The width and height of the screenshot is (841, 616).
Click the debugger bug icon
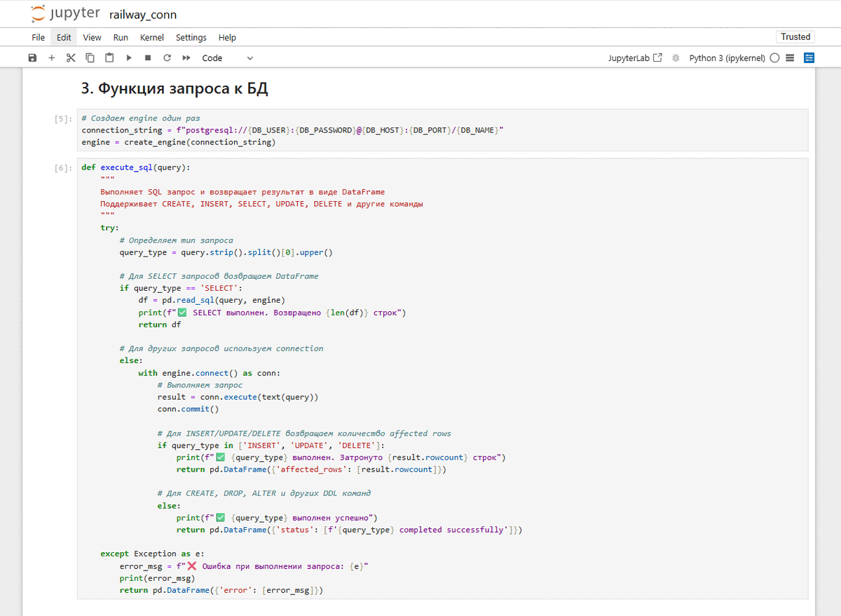(676, 58)
